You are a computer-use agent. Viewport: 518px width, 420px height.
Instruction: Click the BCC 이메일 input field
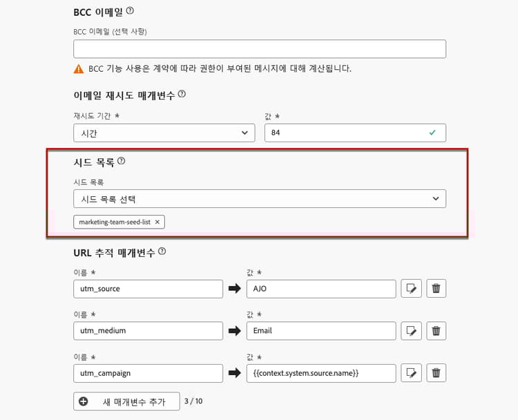[x=259, y=49]
